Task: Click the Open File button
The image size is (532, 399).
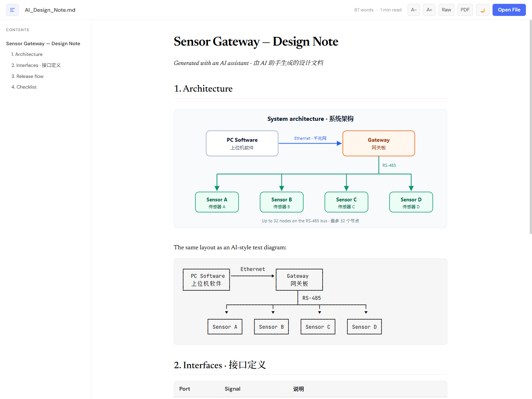Action: coord(509,10)
